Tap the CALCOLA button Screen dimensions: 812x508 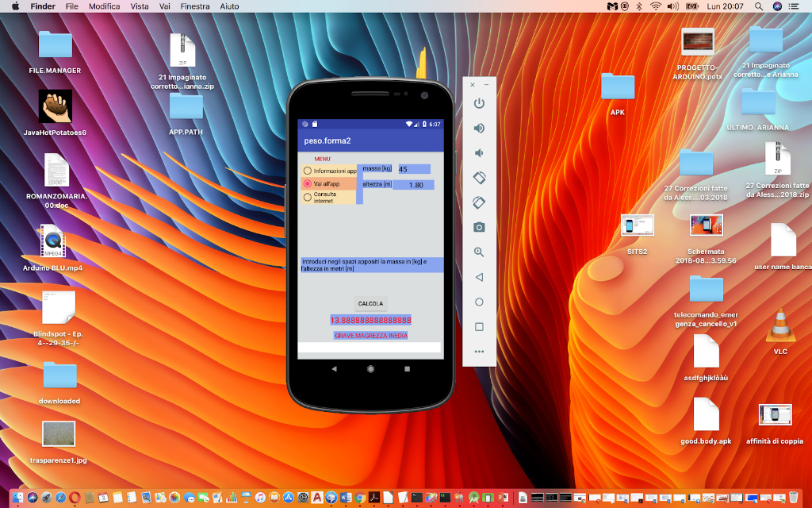pos(370,304)
